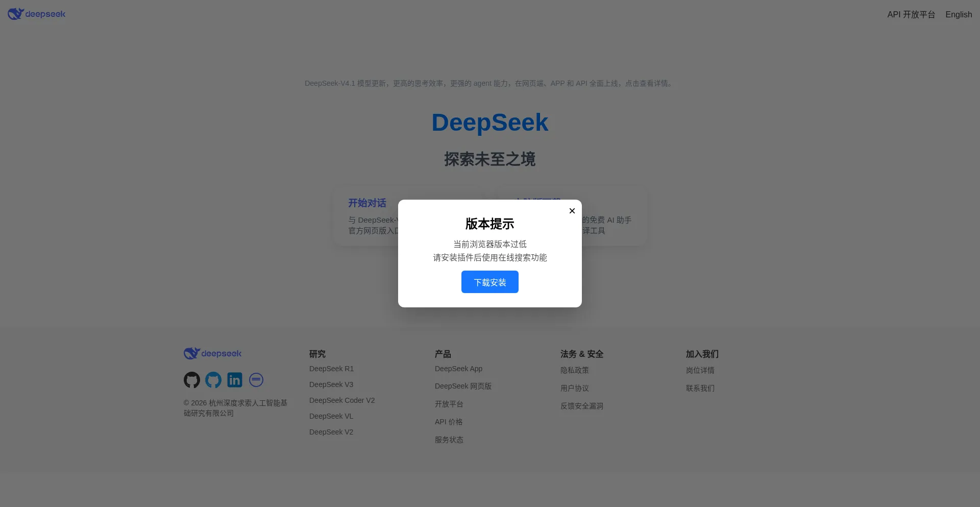Click the 版本提示 dialog title

(x=490, y=224)
